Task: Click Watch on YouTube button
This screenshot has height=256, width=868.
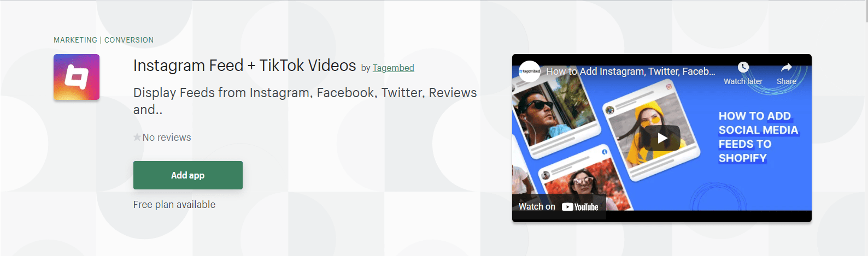Action: coord(559,207)
